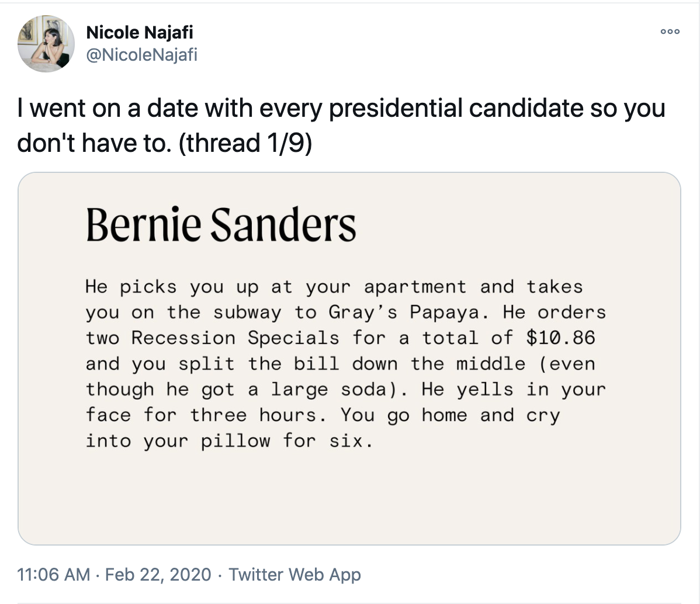
Task: Click the @NicoleNajafi handle
Action: 142,55
